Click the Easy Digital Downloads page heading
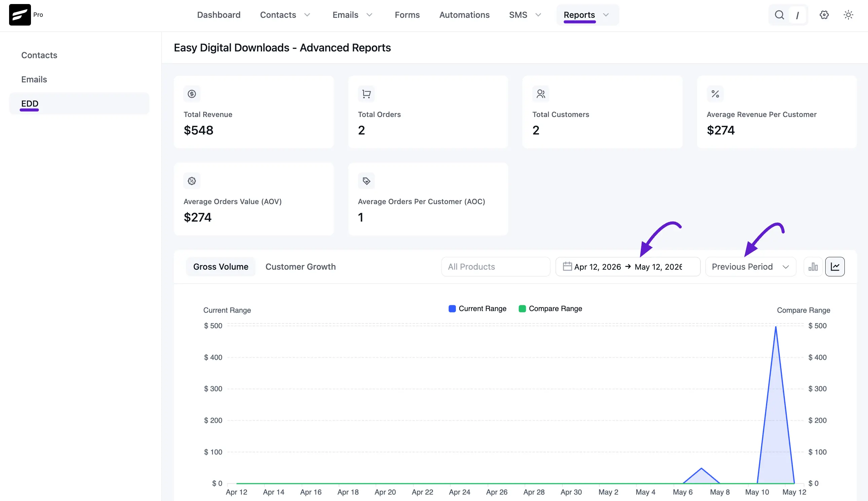 [x=282, y=47]
